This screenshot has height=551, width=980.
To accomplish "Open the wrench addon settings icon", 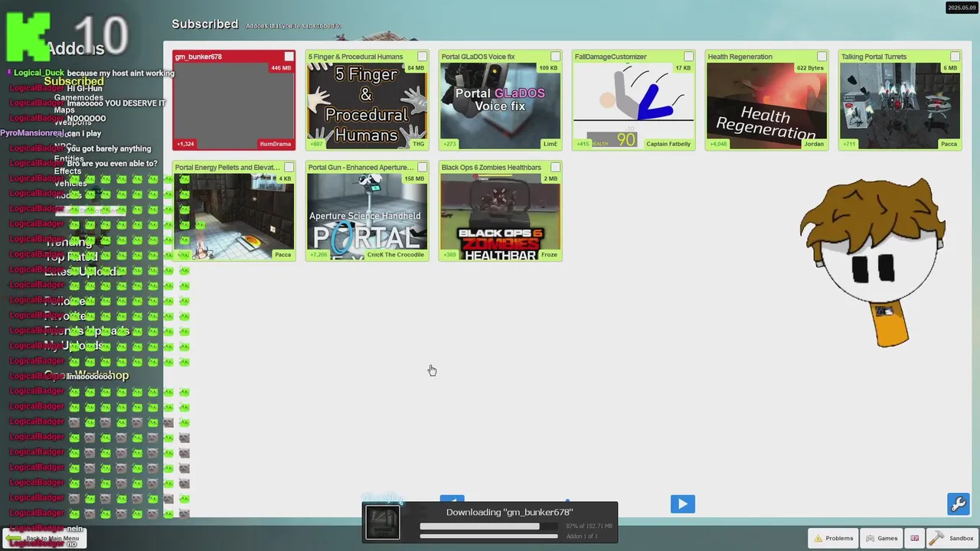I will click(959, 504).
